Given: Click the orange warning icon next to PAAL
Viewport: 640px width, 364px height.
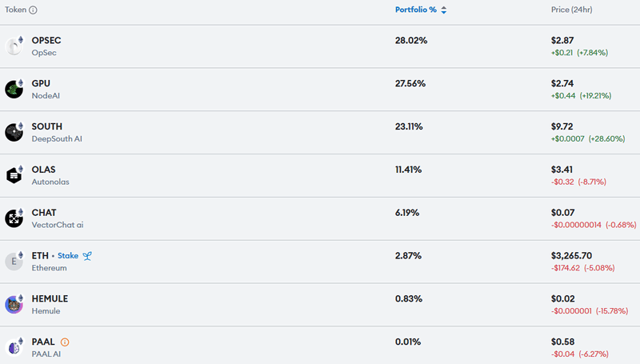Looking at the screenshot, I should pyautogui.click(x=65, y=342).
